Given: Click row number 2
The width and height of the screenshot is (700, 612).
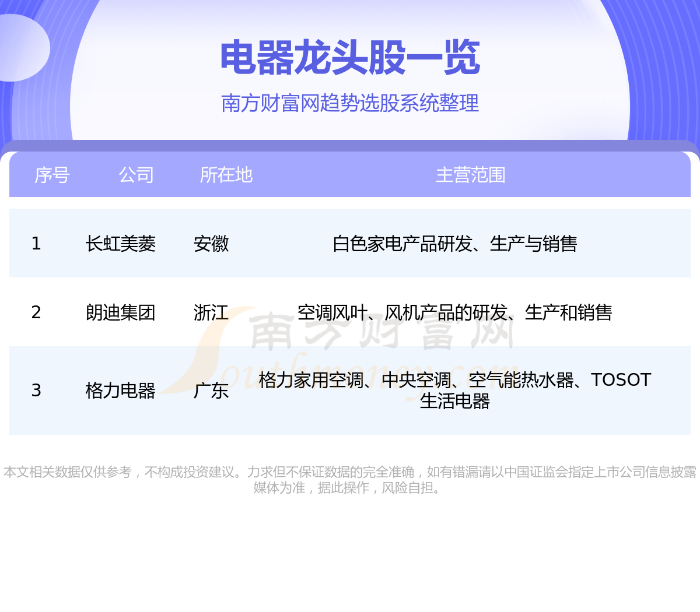Looking at the screenshot, I should click(x=36, y=312).
